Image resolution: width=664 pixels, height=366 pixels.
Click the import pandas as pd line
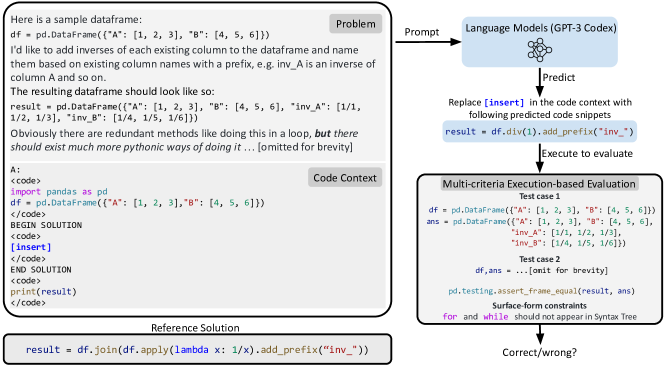[59, 191]
